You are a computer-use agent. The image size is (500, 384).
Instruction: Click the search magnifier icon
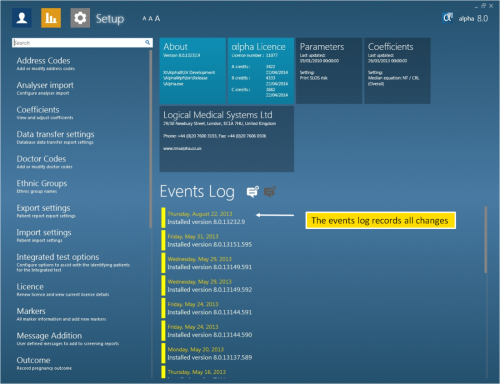[x=147, y=42]
